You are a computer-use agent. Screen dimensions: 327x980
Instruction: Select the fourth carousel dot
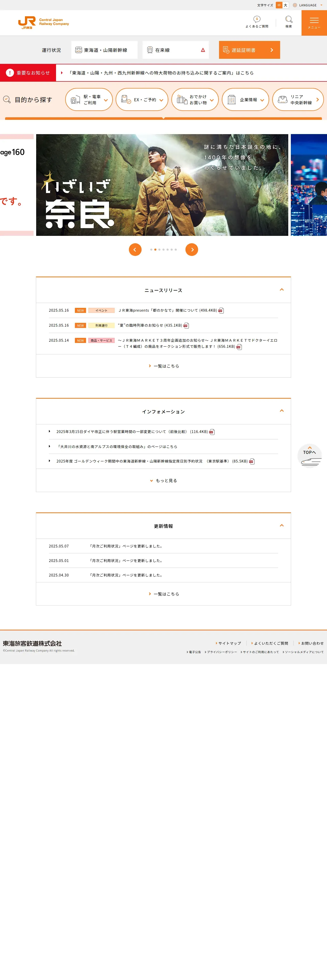pos(163,250)
